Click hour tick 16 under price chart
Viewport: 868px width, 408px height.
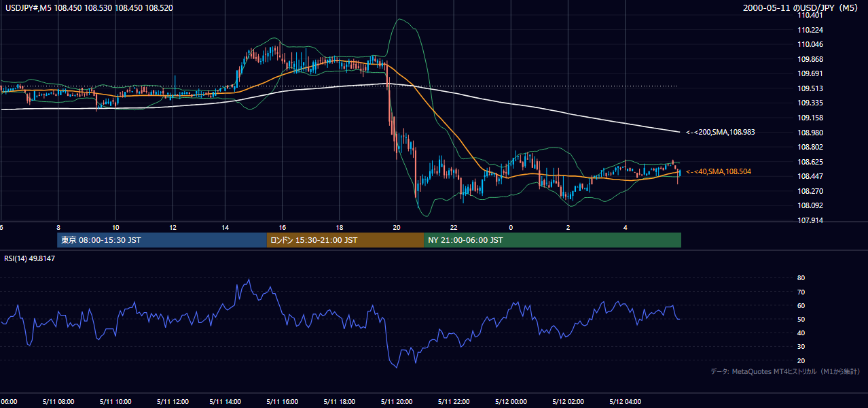[x=282, y=227]
